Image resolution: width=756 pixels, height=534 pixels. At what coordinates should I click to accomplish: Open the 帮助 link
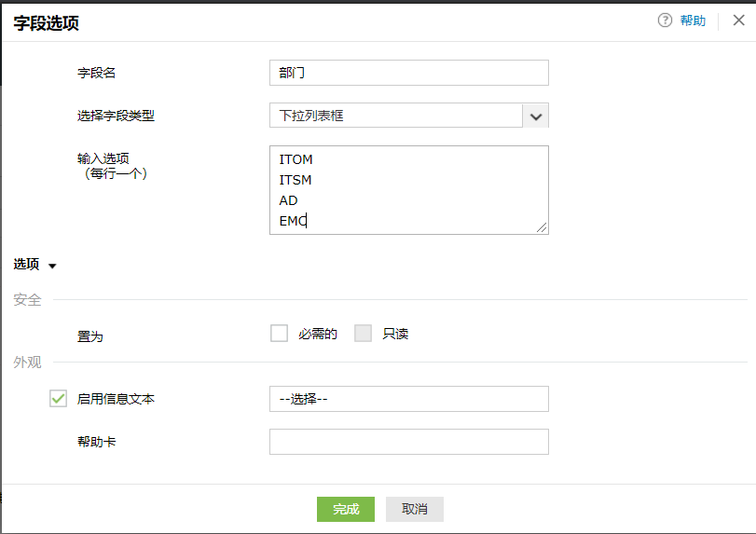pos(693,21)
